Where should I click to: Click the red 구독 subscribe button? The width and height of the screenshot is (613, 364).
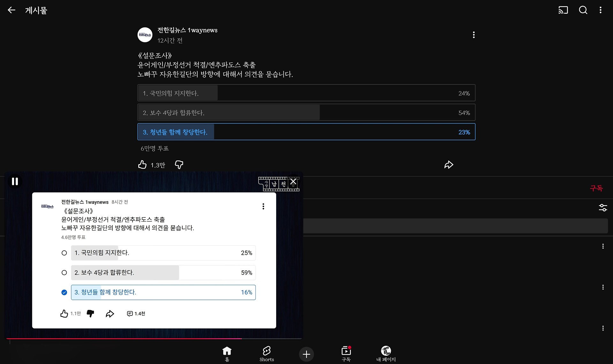click(596, 188)
